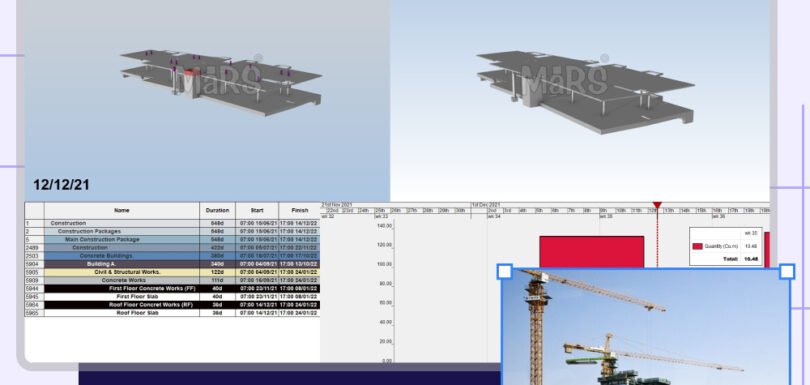Viewport: 810px width, 385px height.
Task: Click the right all-grey 3D building model
Action: pos(585,92)
